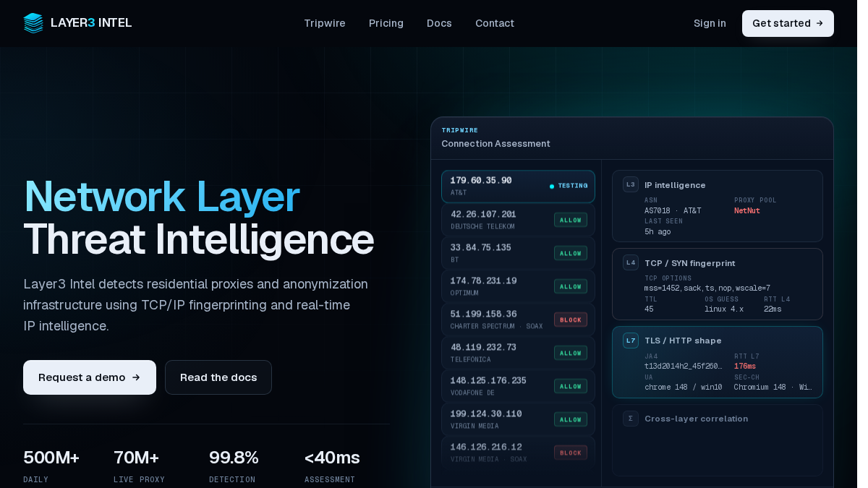The width and height of the screenshot is (868, 488).
Task: Click Sign in
Action: tap(710, 23)
